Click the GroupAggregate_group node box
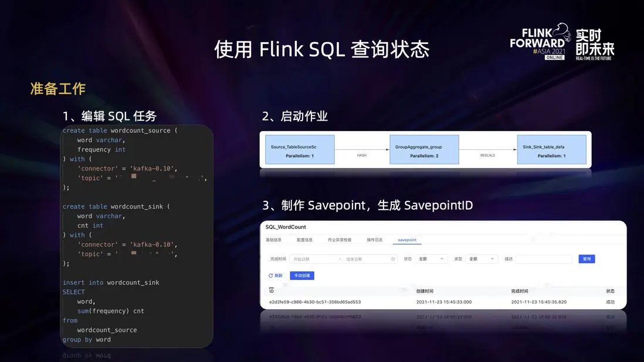 point(424,149)
